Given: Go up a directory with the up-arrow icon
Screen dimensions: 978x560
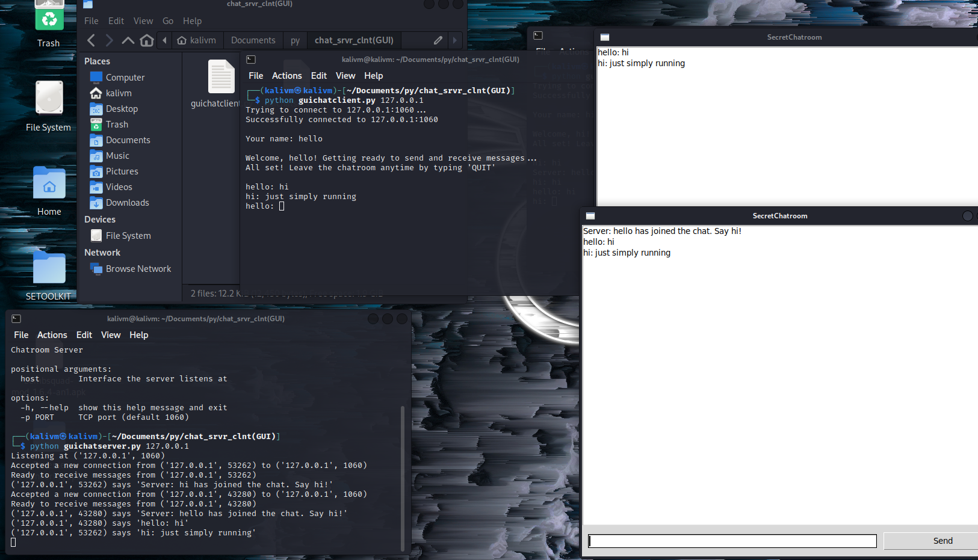Looking at the screenshot, I should click(x=128, y=40).
